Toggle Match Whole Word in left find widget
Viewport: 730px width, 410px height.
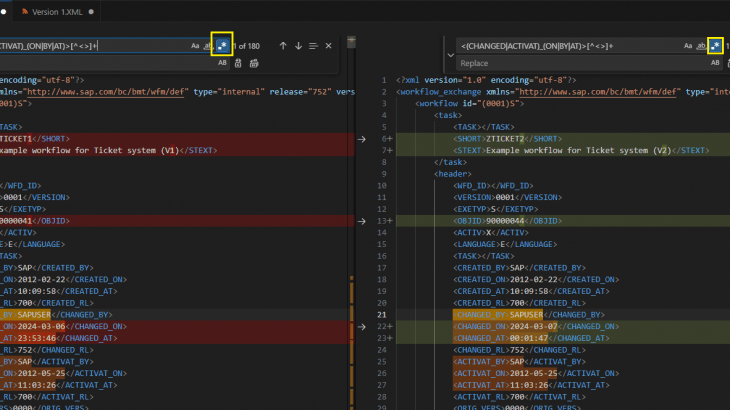click(208, 46)
